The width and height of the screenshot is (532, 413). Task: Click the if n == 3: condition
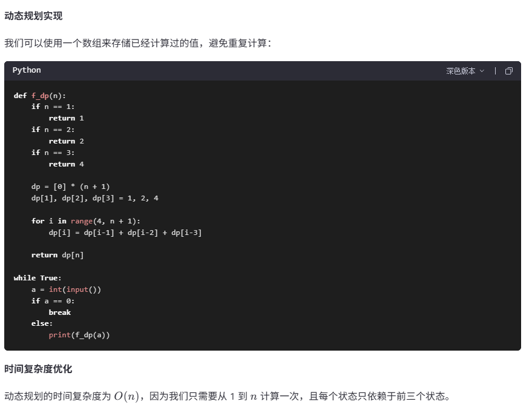pos(53,153)
